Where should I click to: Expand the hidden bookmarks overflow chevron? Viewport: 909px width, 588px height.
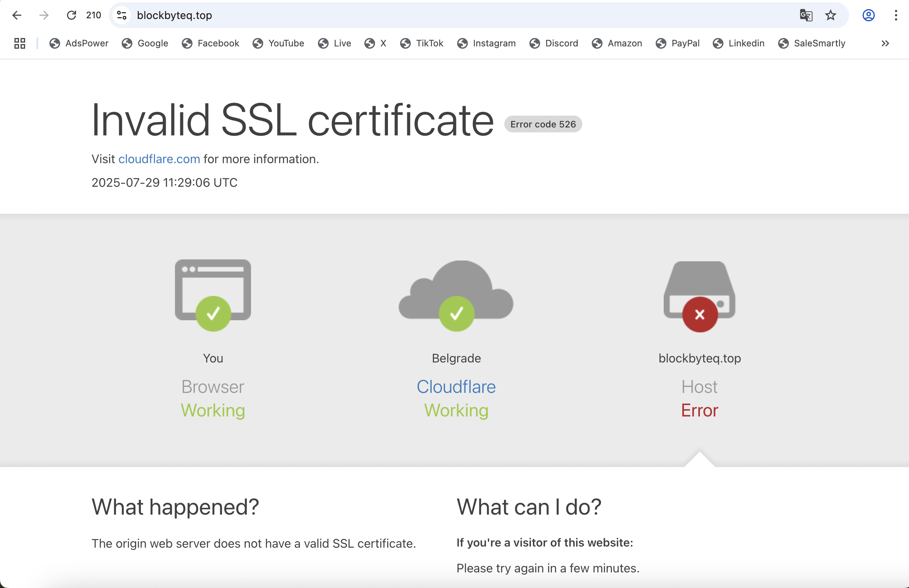coord(885,43)
